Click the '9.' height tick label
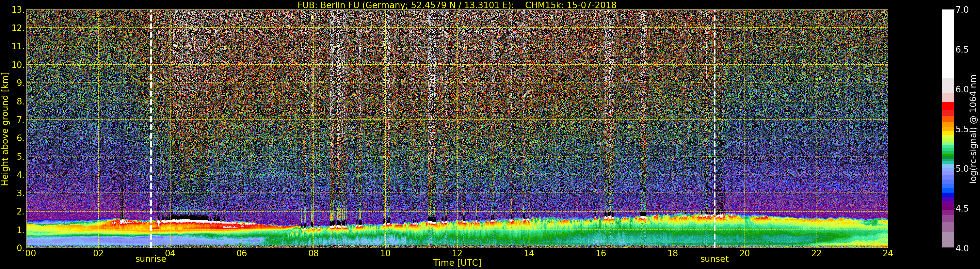Screen dimensions: 980x269 tap(21, 83)
